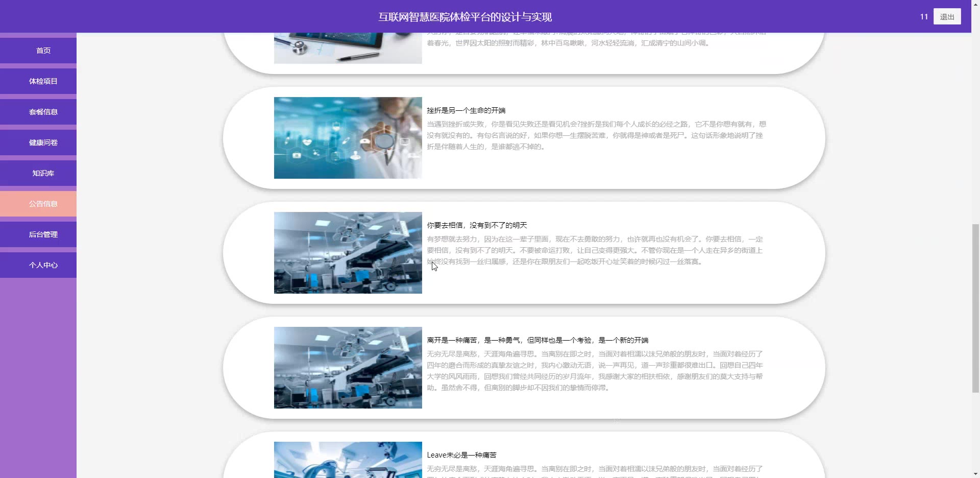980x478 pixels.
Task: Click the 退出 logout button
Action: click(947, 16)
